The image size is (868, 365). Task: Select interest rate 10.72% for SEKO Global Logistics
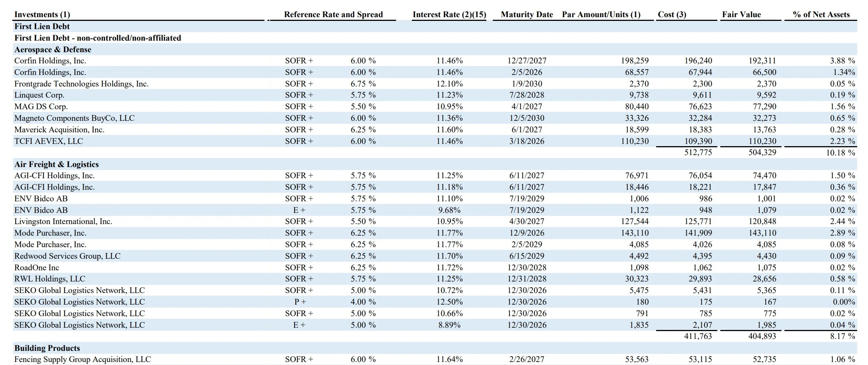click(x=449, y=290)
